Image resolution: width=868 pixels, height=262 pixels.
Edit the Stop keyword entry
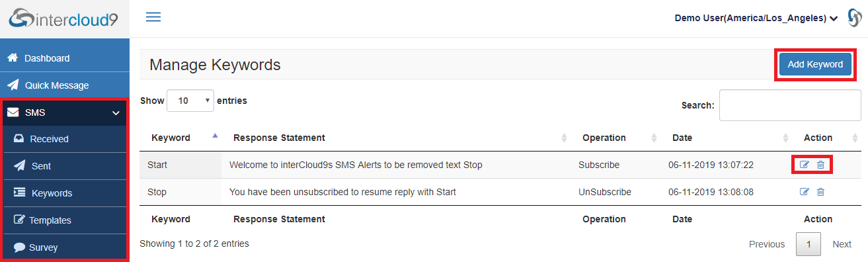(x=805, y=192)
